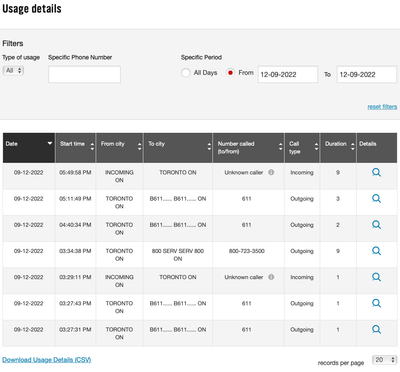Click info icon beside first Unknown caller
The image size is (400, 372).
[271, 172]
